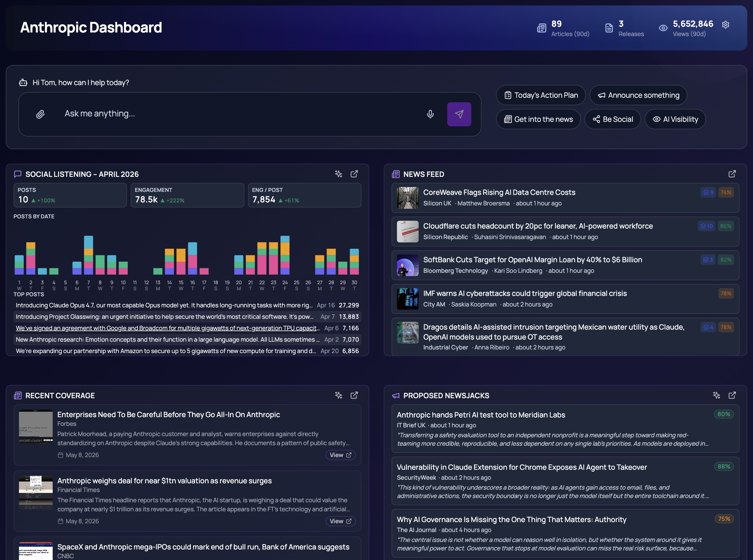Choose the Announce something shortcut

click(638, 95)
